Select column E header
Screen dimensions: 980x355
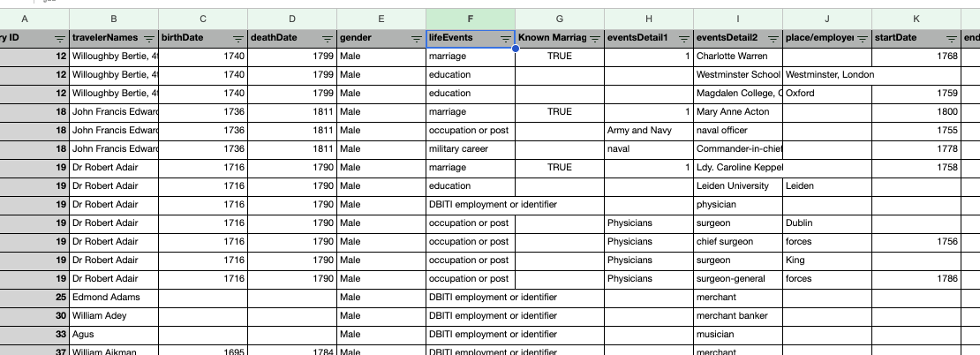[x=381, y=19]
